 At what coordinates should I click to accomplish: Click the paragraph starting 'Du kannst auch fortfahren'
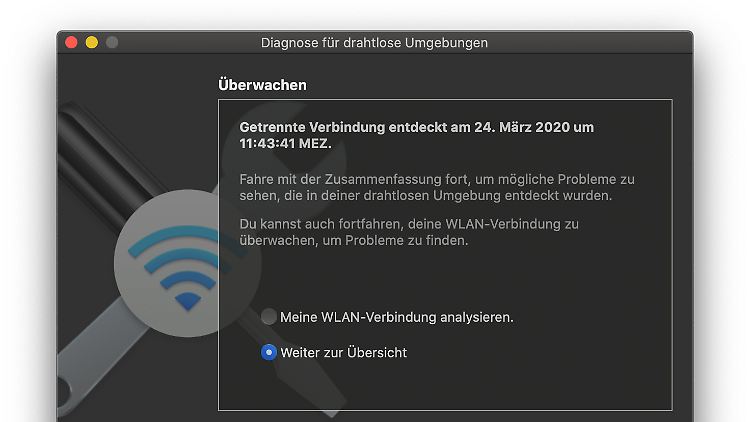click(x=409, y=232)
